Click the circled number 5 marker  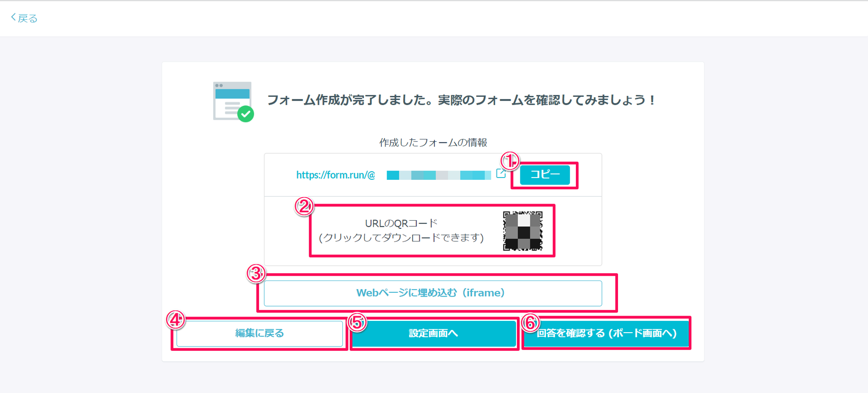tap(357, 322)
